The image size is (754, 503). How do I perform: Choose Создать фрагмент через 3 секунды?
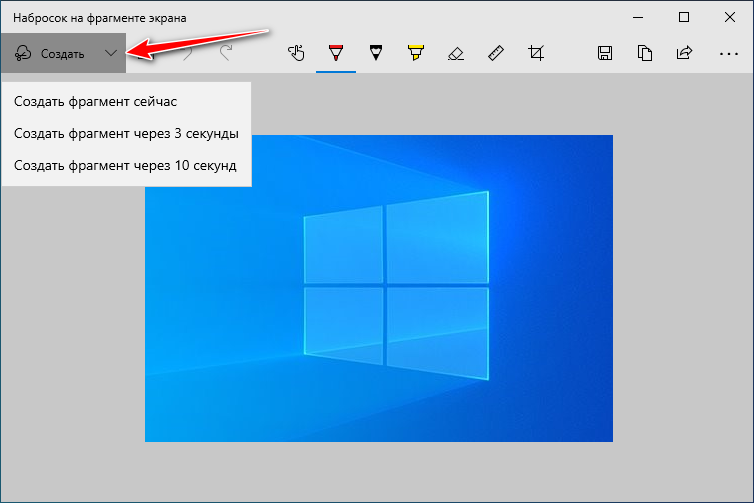tap(126, 133)
